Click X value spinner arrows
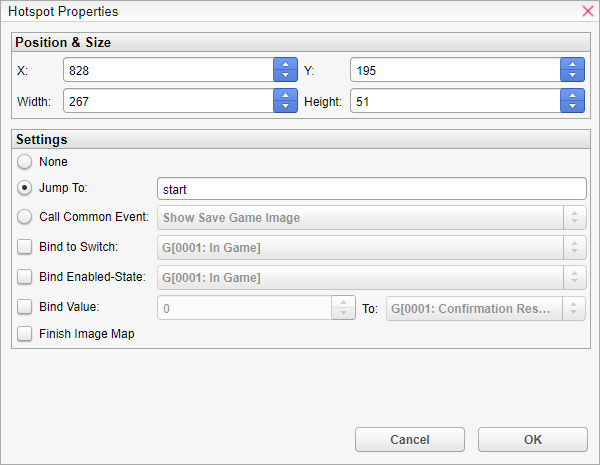Screen dimensions: 600x465 pos(285,70)
